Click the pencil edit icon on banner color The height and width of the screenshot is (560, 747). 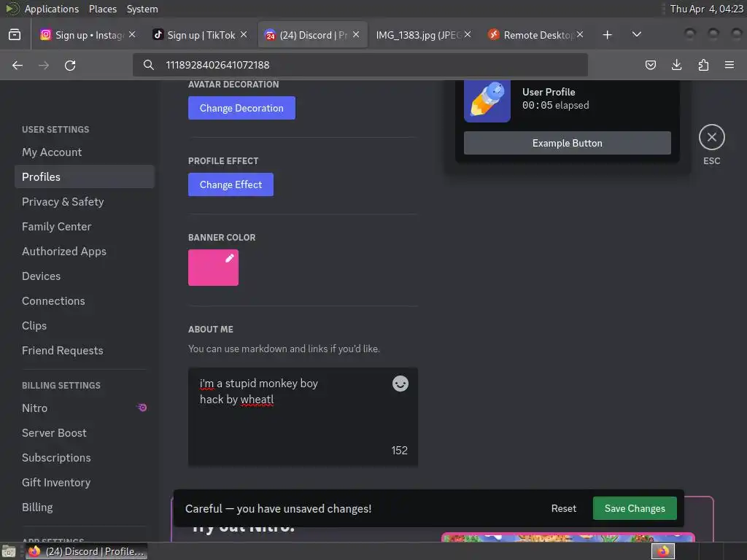click(x=230, y=258)
